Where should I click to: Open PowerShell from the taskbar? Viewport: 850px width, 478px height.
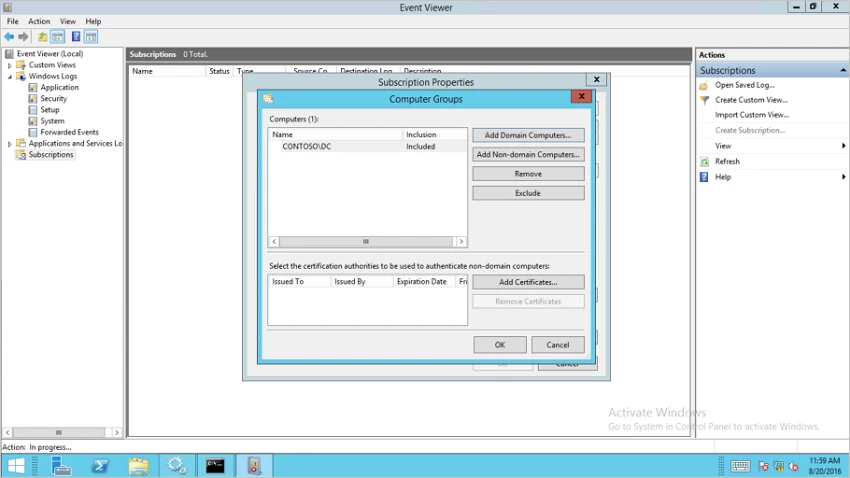point(100,466)
